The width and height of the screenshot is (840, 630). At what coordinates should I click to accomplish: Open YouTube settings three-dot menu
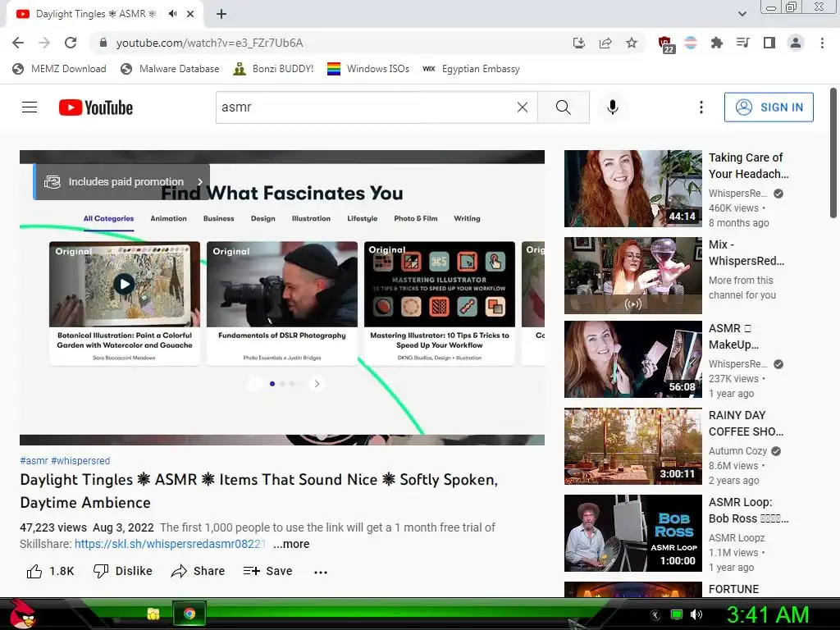701,107
